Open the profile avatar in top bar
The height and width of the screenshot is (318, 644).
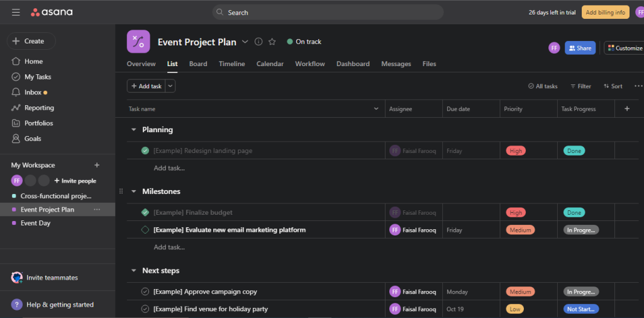pos(640,13)
